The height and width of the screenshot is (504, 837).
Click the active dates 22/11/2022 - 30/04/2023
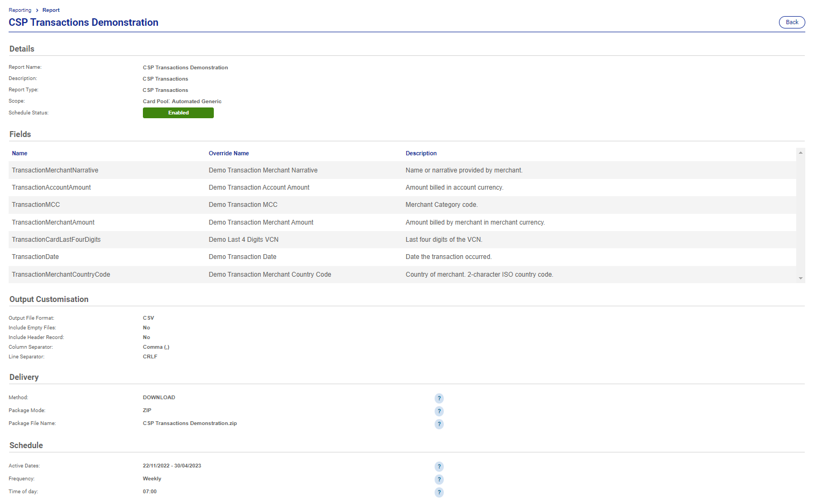pos(172,466)
